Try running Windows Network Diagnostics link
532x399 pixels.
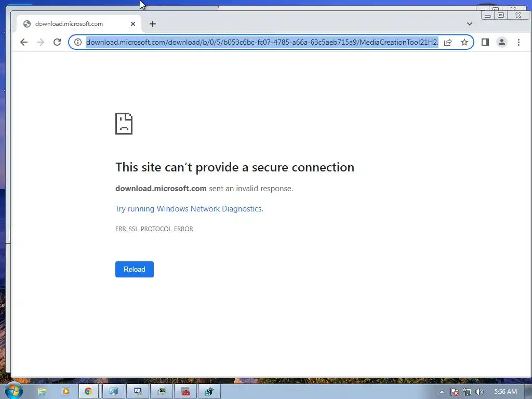(x=189, y=209)
